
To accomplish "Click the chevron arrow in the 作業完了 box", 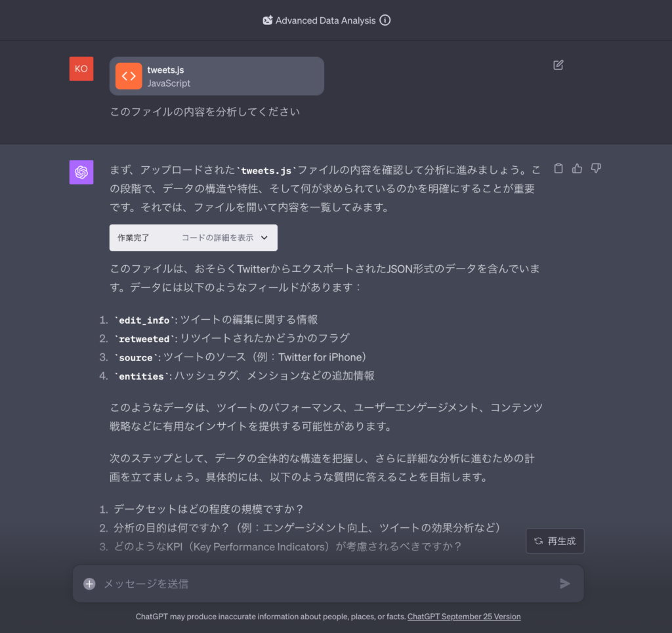I will click(264, 238).
